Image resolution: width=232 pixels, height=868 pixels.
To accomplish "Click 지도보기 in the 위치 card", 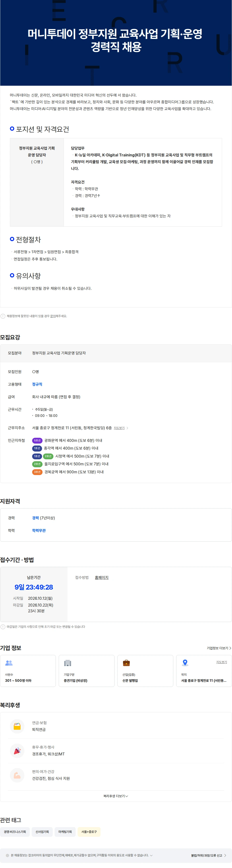I will [221, 662].
